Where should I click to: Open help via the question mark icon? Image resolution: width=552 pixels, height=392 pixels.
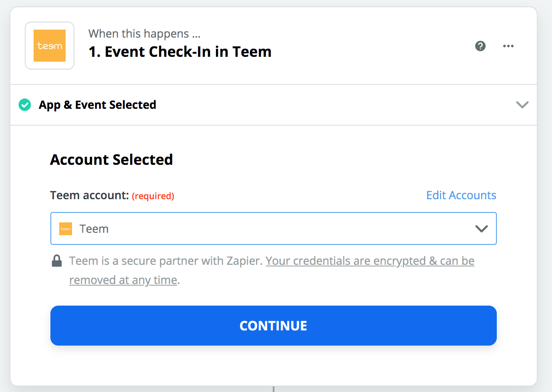[x=480, y=46]
